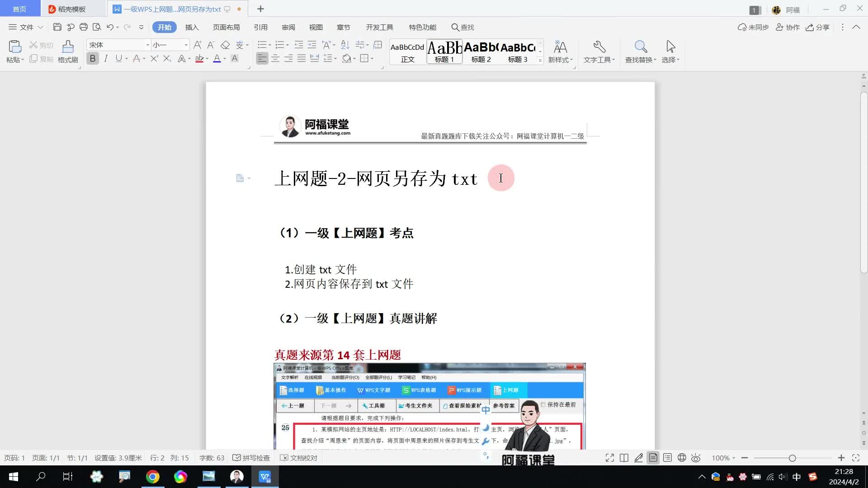Center align the paragraph

[275, 59]
